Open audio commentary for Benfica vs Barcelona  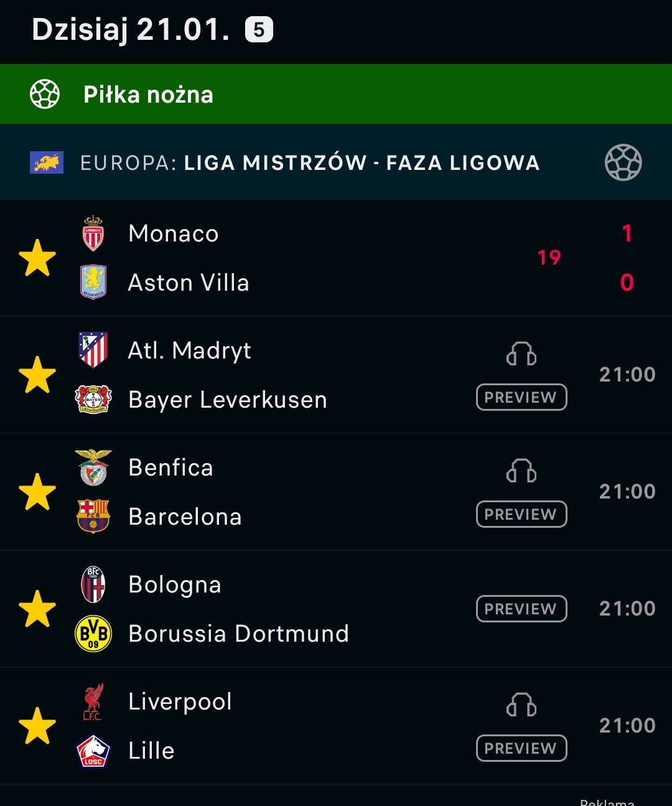tap(521, 471)
